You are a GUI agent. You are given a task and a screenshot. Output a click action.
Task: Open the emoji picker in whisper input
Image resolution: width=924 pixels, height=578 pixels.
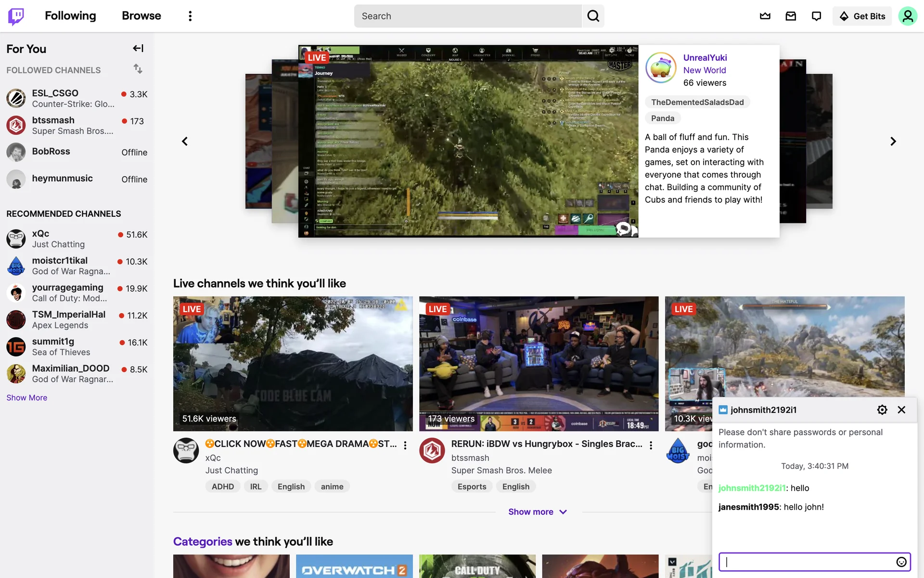click(x=901, y=562)
